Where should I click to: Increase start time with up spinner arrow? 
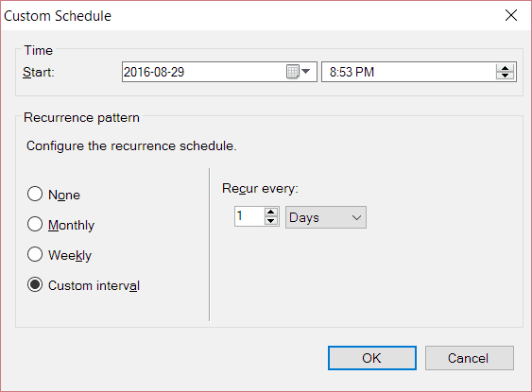(506, 68)
